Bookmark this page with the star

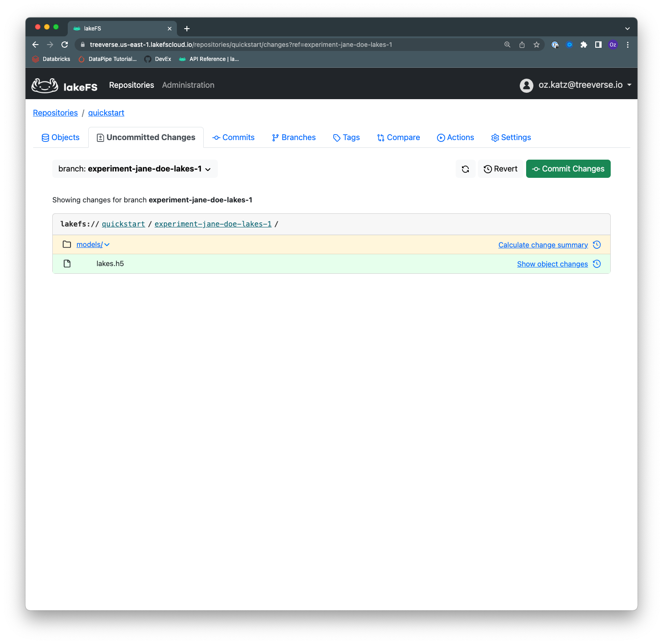pos(537,45)
